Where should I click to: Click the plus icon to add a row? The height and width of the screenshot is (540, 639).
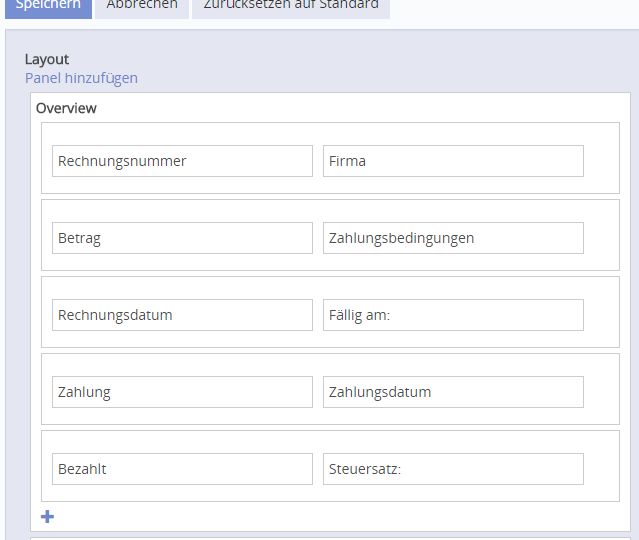point(47,517)
